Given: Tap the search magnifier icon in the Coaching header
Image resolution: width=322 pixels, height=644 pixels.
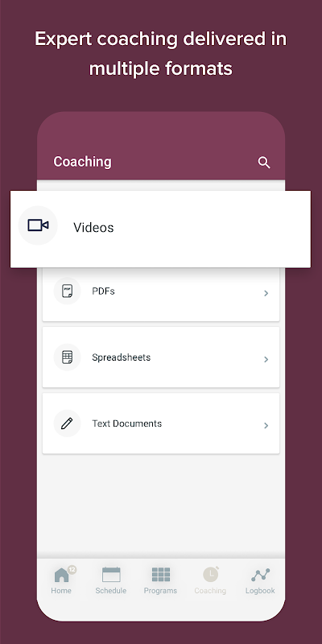Looking at the screenshot, I should point(264,163).
